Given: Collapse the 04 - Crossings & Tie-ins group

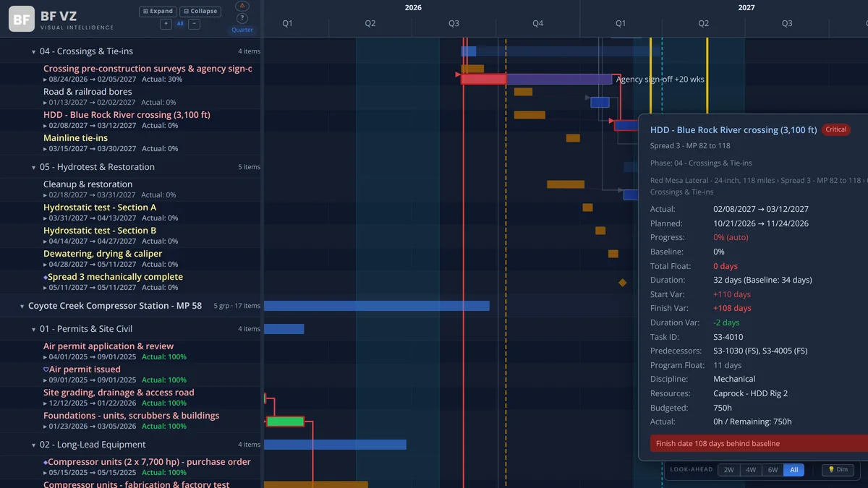Looking at the screenshot, I should (x=33, y=52).
